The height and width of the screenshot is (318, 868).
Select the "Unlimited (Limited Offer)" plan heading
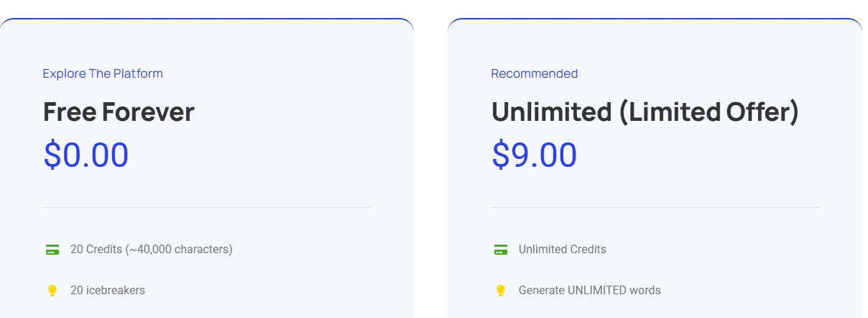point(645,112)
